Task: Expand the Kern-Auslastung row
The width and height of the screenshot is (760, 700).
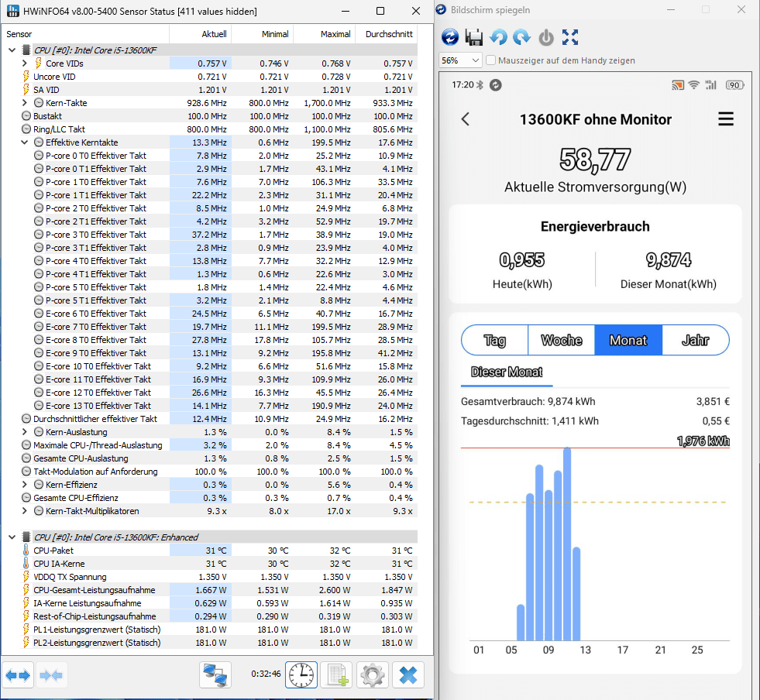Action: pyautogui.click(x=25, y=431)
